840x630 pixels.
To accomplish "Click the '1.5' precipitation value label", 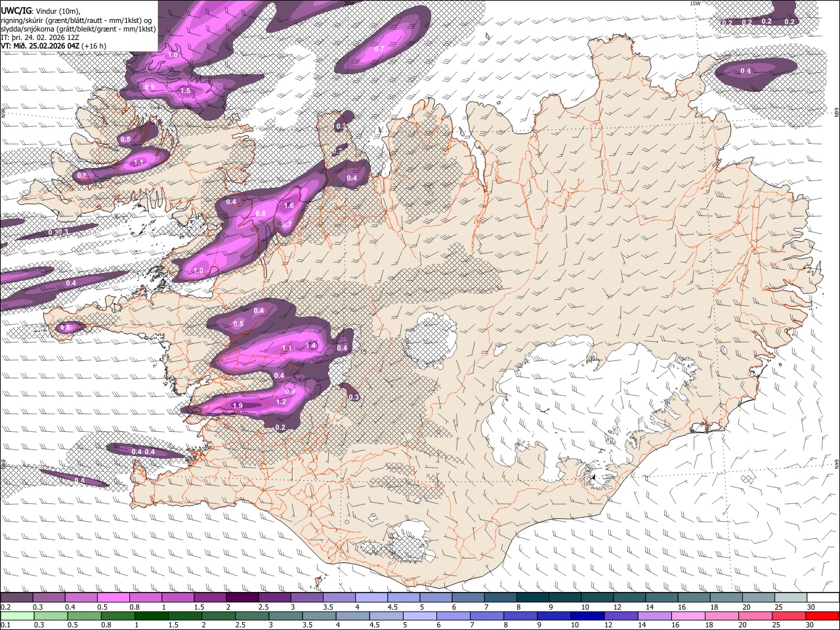I will pyautogui.click(x=186, y=91).
